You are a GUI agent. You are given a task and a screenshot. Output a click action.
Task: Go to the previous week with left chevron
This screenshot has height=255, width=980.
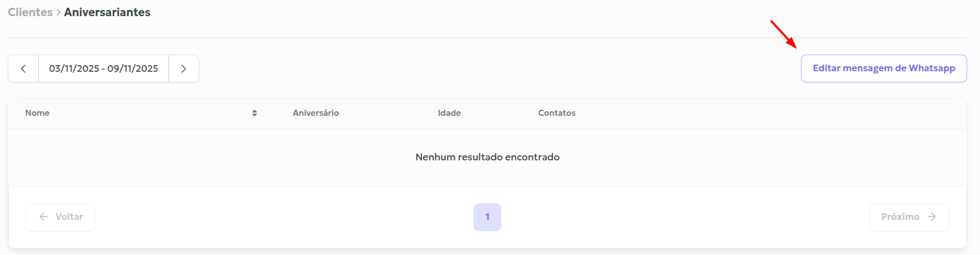tap(23, 68)
